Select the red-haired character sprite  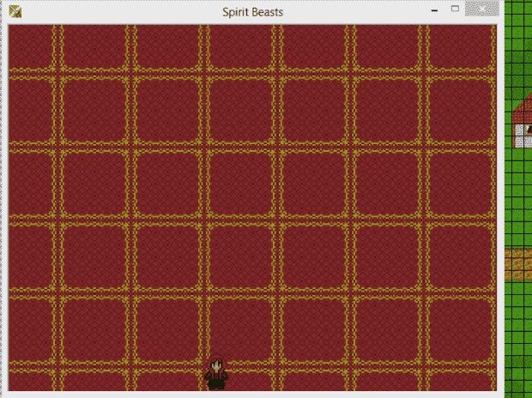click(x=217, y=374)
